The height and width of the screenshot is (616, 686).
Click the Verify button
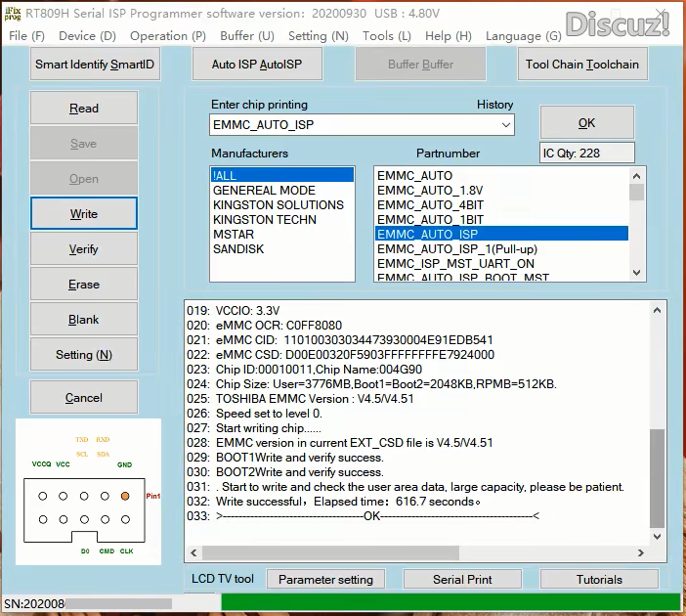coord(84,249)
